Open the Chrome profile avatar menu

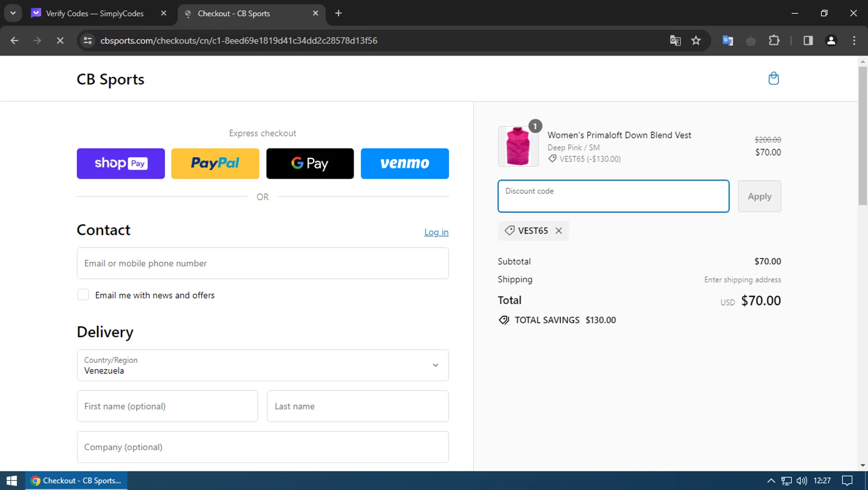pyautogui.click(x=831, y=40)
